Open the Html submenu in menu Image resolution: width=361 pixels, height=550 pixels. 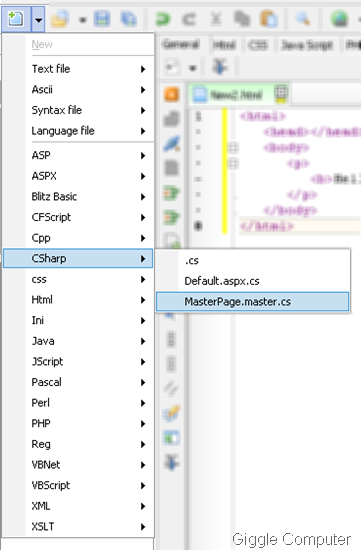[78, 300]
